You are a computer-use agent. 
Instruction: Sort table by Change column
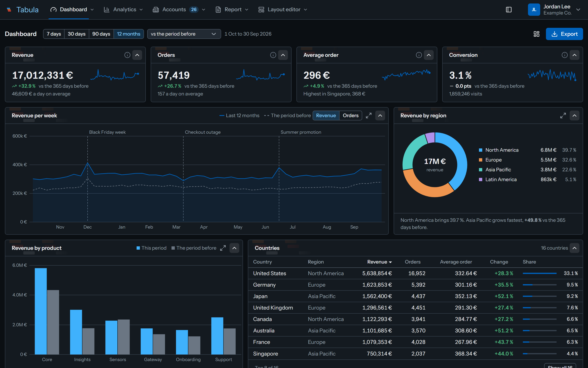[499, 262]
